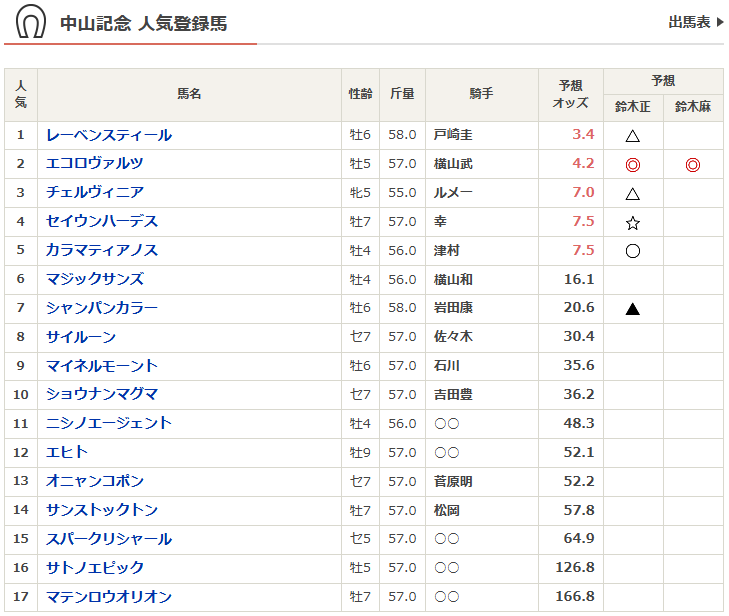Open horse page for エコロヴァルツ

[x=94, y=164]
